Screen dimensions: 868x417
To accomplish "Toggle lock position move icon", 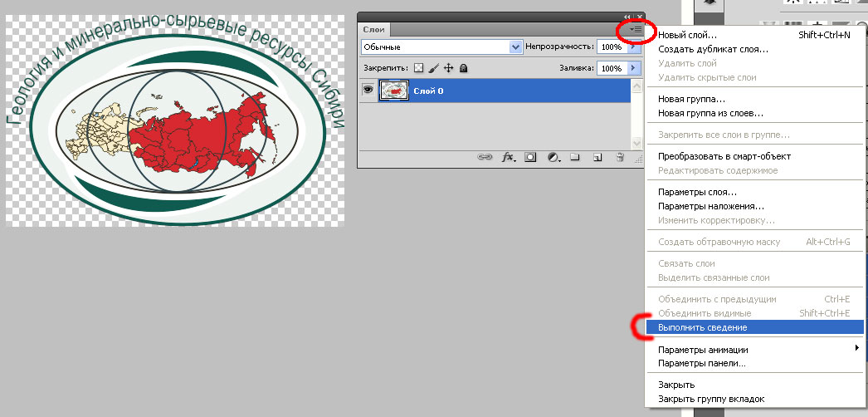I will coord(448,68).
